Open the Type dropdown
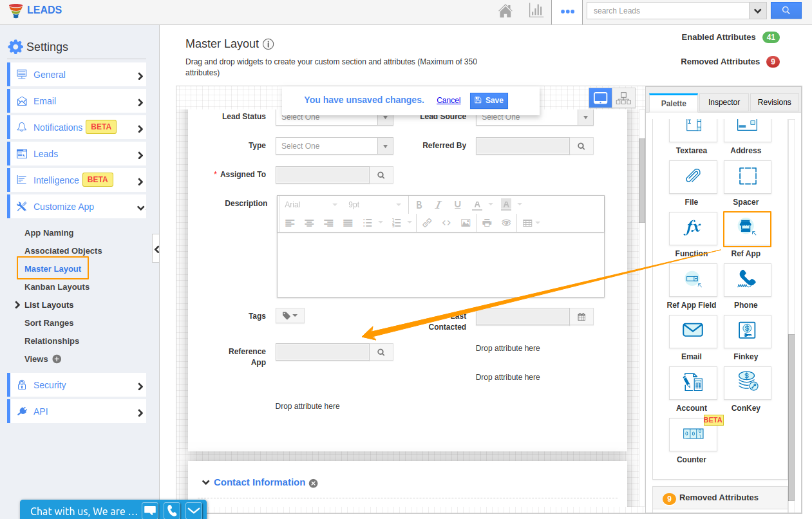 tap(334, 146)
